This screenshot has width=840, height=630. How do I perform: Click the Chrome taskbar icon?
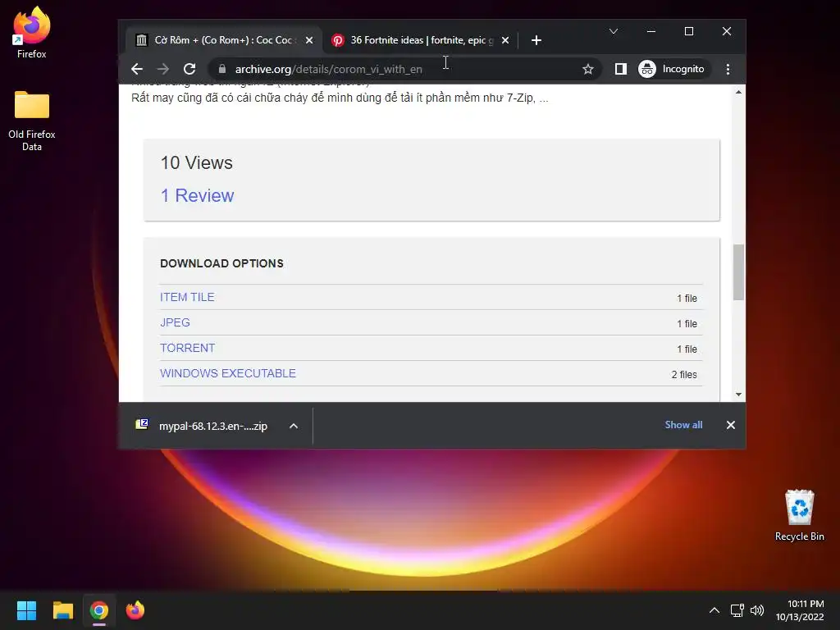tap(99, 610)
